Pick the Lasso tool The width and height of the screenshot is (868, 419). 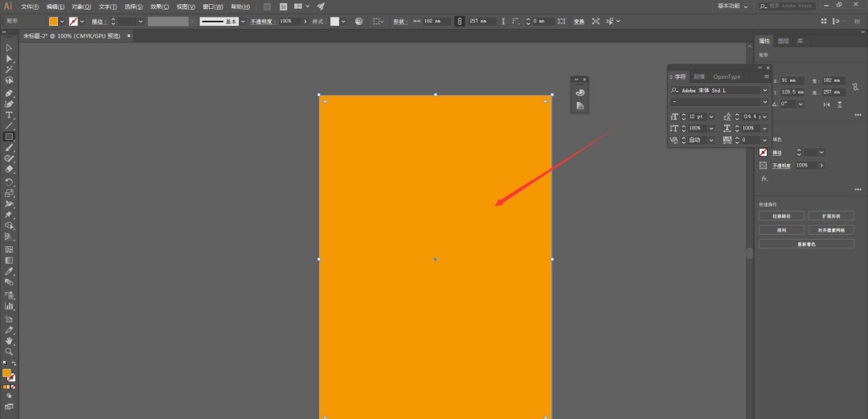point(9,81)
